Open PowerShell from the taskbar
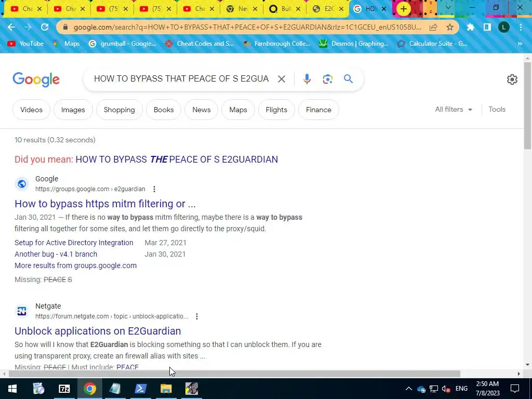 pyautogui.click(x=140, y=389)
